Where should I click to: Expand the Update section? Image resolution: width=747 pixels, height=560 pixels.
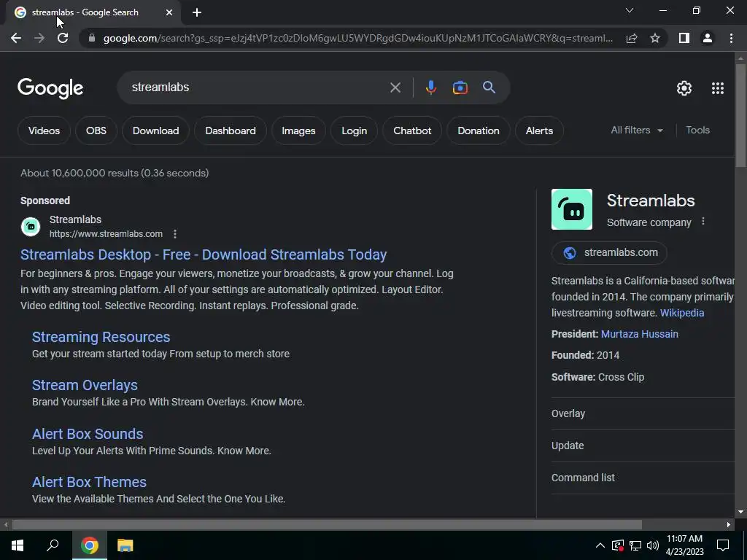point(643,446)
